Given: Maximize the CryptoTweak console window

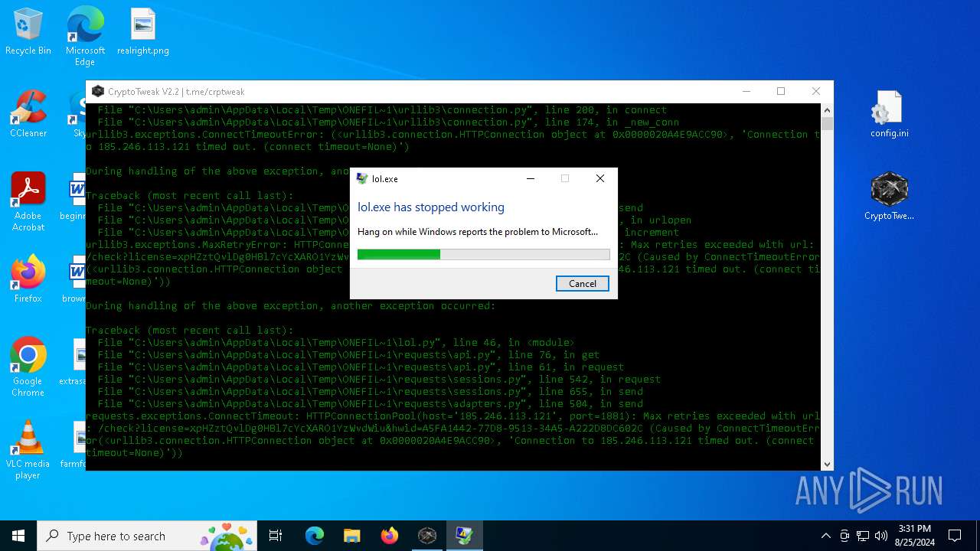Looking at the screenshot, I should click(781, 91).
